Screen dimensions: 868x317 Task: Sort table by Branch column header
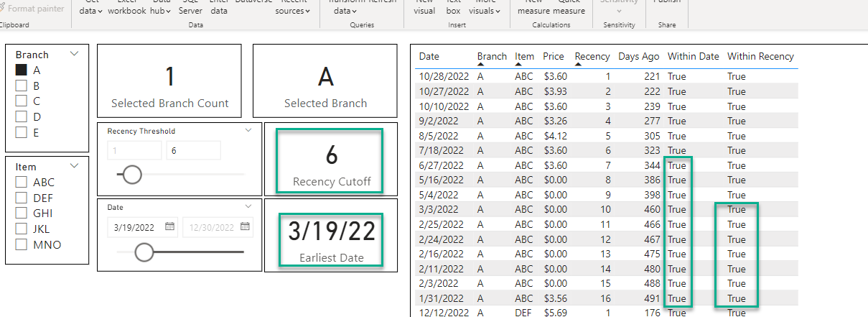[x=492, y=56]
